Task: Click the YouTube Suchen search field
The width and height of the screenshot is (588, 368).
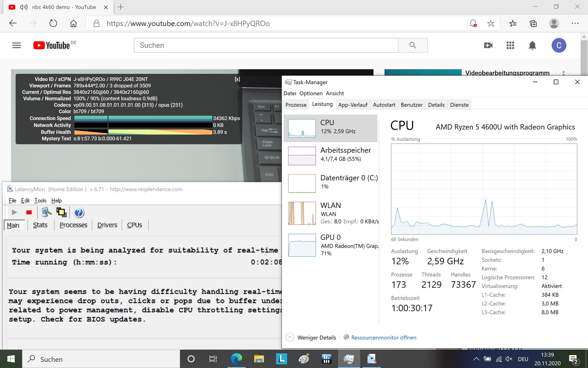Action: pos(266,45)
